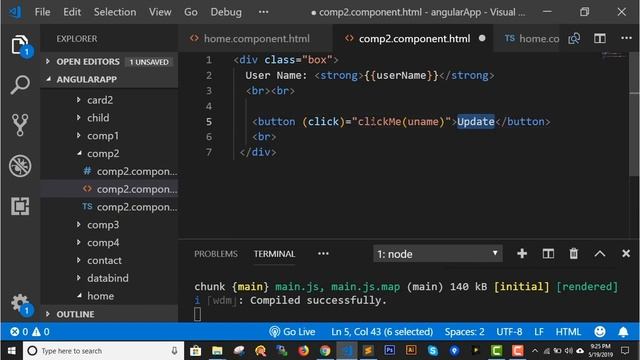
Task: Open the terminal selector '1: node' dropdown
Action: click(x=438, y=254)
